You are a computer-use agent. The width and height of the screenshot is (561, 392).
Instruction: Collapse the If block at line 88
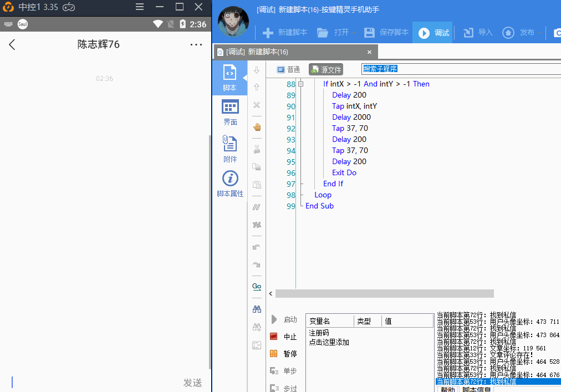[300, 84]
